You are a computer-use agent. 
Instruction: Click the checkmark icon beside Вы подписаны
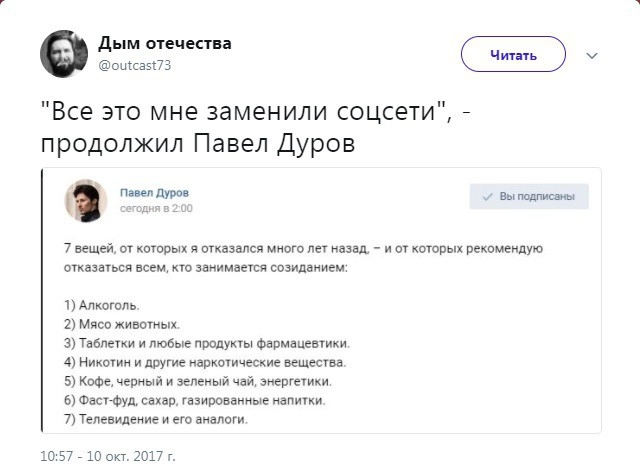click(x=488, y=198)
